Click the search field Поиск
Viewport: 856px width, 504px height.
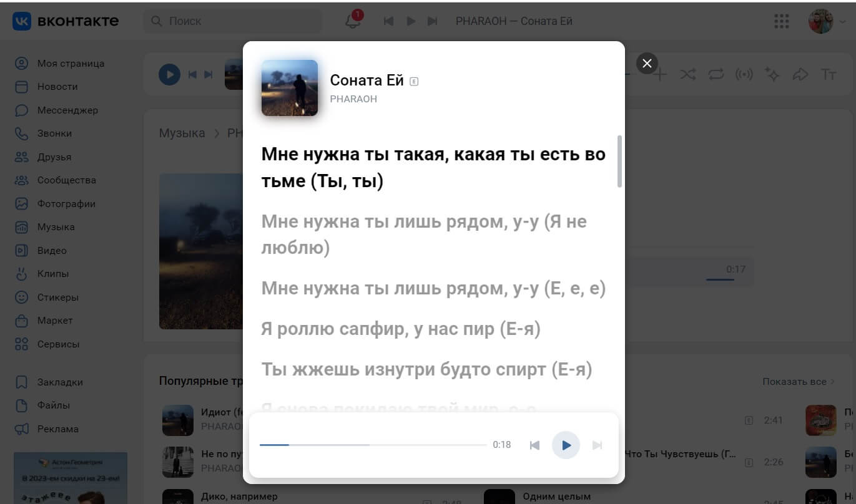233,21
